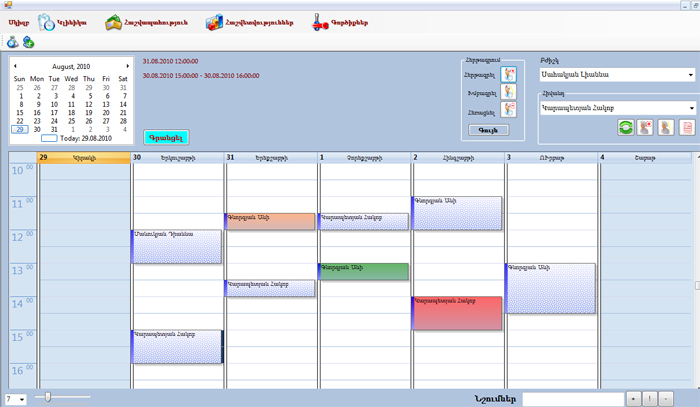The height and width of the screenshot is (407, 700).
Task: Click the money bag toolbar icon
Action: pyautogui.click(x=11, y=42)
